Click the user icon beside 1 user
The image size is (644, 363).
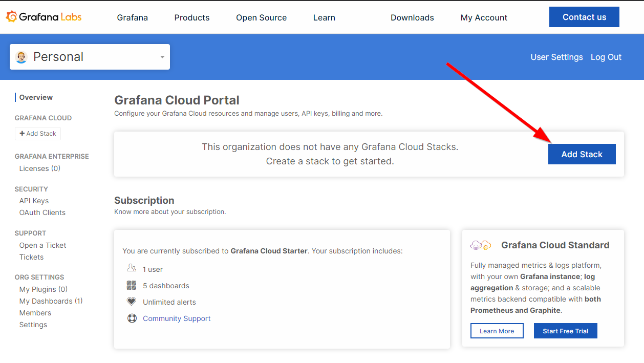coord(132,269)
